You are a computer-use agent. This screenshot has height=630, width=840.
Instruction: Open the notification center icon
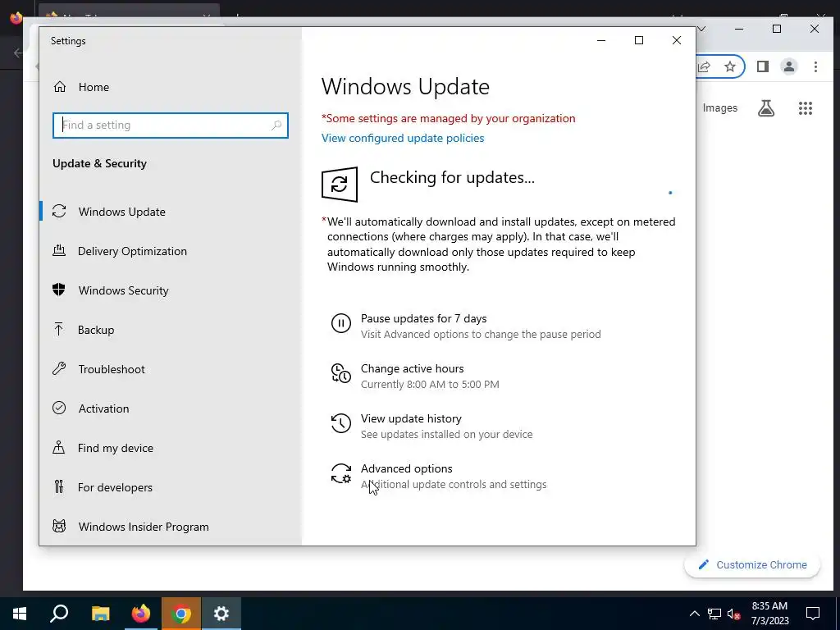[x=813, y=614]
